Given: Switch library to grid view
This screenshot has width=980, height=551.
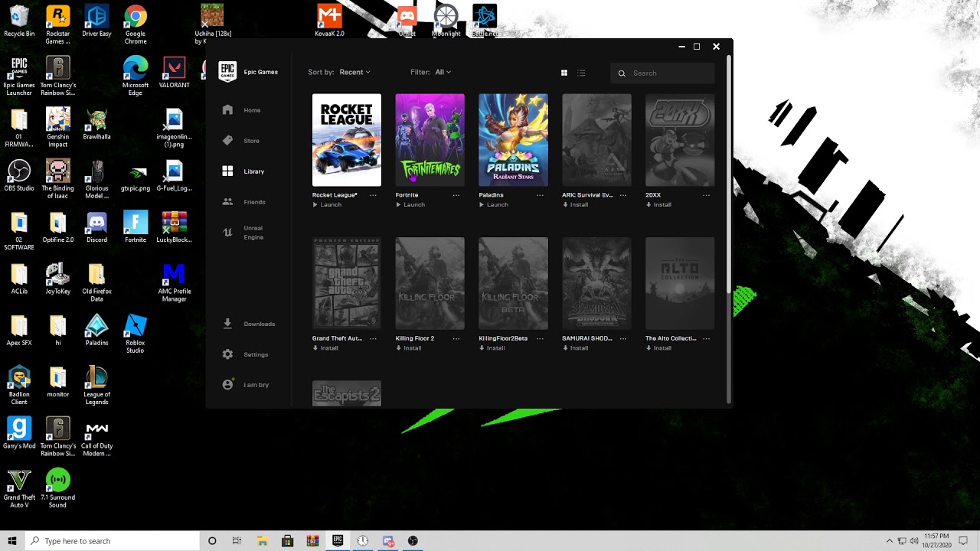Looking at the screenshot, I should tap(564, 73).
